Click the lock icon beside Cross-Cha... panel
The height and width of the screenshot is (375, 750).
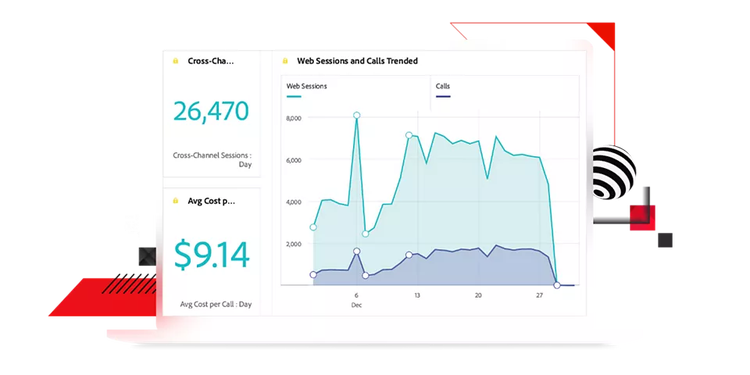click(176, 61)
